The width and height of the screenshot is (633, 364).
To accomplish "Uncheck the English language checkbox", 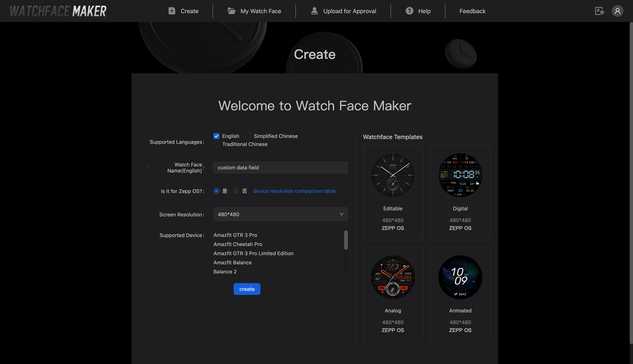I will point(216,136).
